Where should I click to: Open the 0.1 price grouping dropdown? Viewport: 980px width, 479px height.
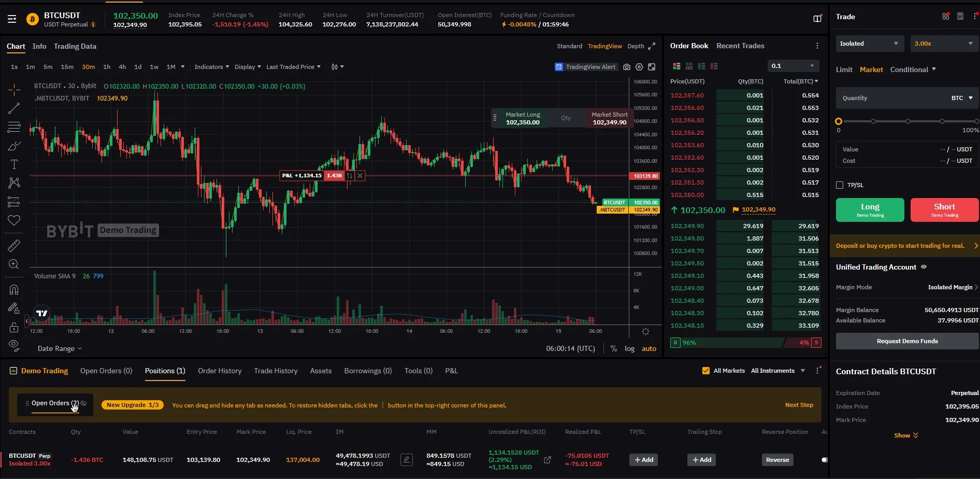(x=794, y=66)
